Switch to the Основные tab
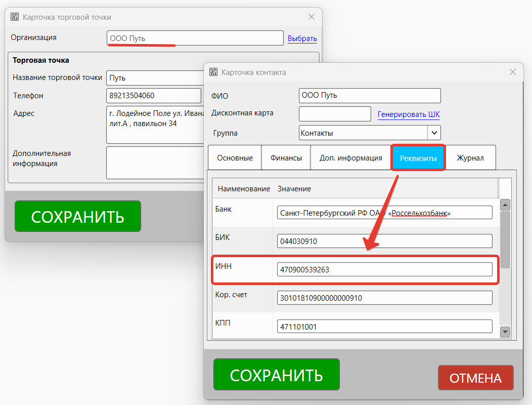This screenshot has width=532, height=405. pos(235,158)
